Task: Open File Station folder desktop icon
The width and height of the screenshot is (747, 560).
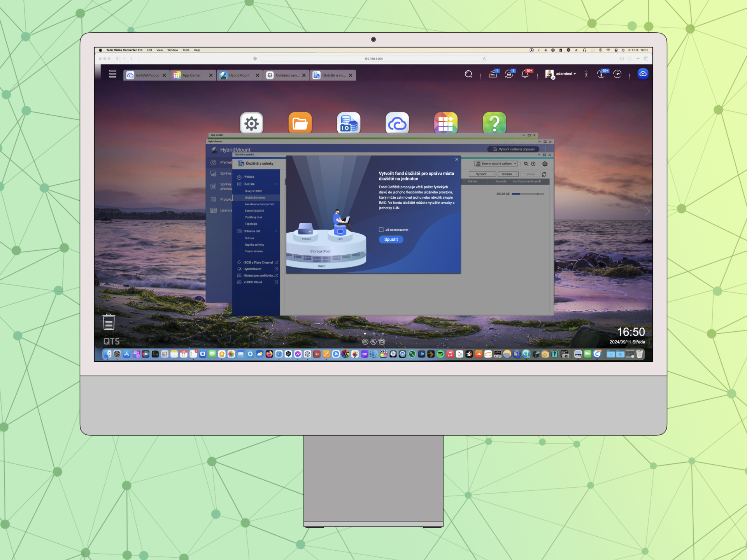Action: (300, 123)
